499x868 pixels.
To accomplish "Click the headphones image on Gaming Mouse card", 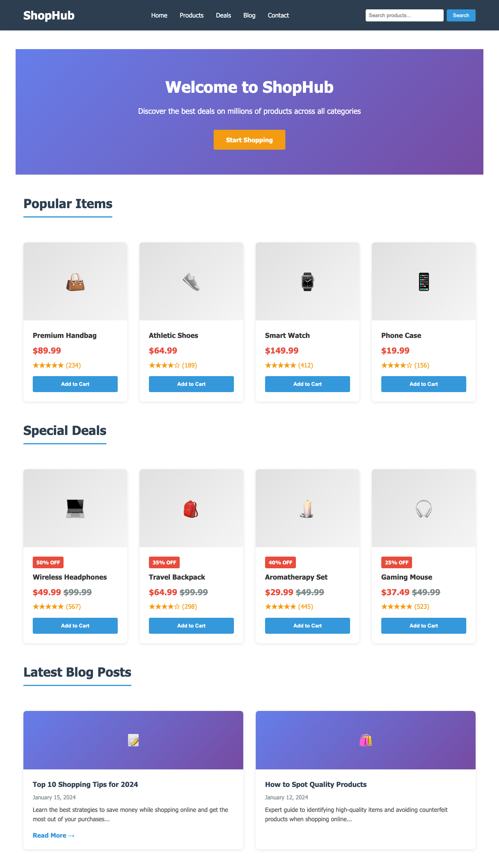I will coord(423,507).
